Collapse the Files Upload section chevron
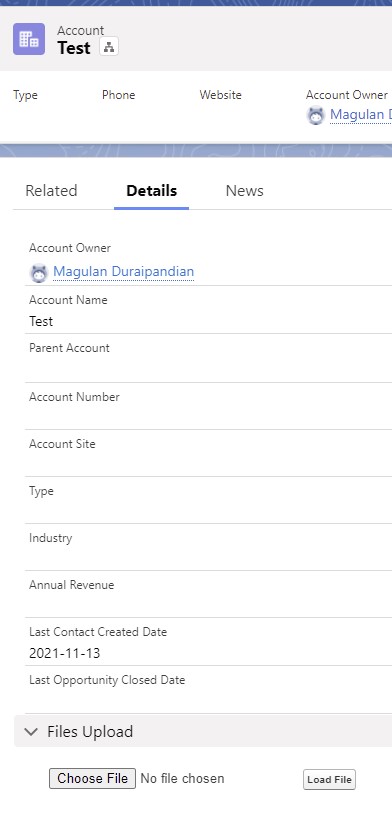392x830 pixels. click(31, 732)
